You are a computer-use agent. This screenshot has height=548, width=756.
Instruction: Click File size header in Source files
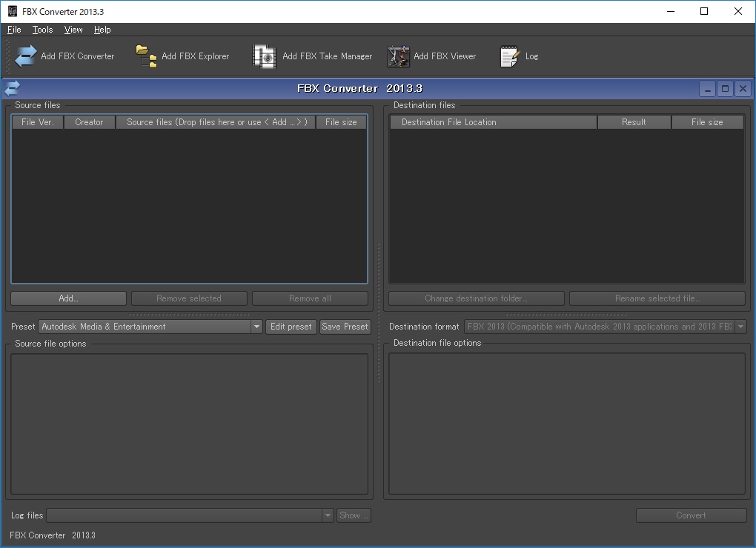click(x=342, y=122)
